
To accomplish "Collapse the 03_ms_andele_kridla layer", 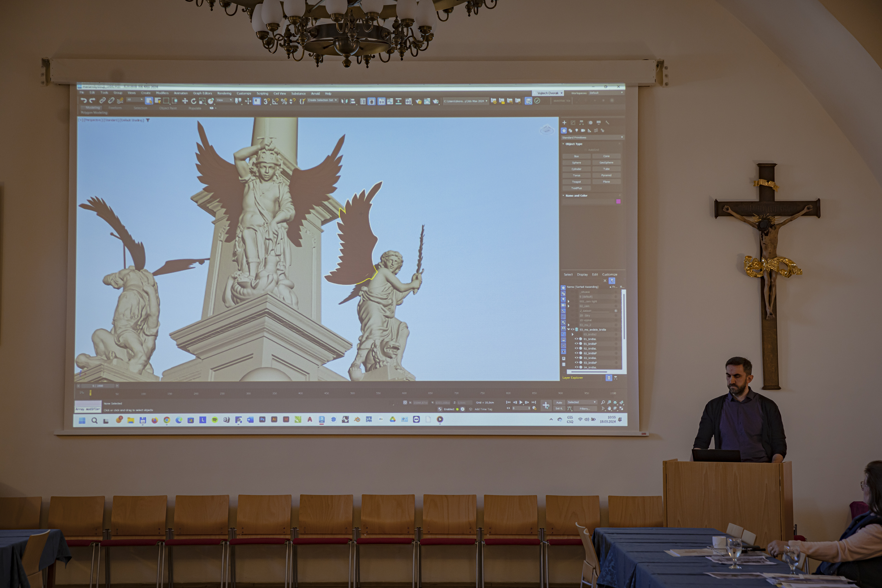I will (x=569, y=330).
